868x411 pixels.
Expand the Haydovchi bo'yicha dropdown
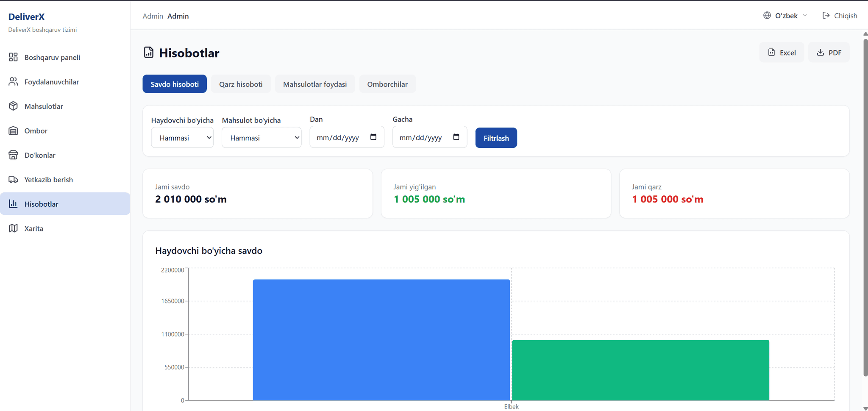[182, 138]
